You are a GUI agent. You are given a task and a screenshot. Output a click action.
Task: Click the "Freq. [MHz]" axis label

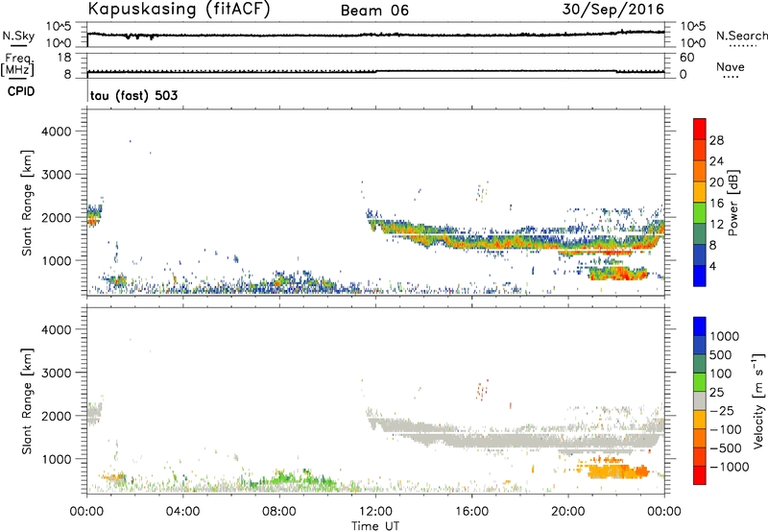pyautogui.click(x=17, y=65)
